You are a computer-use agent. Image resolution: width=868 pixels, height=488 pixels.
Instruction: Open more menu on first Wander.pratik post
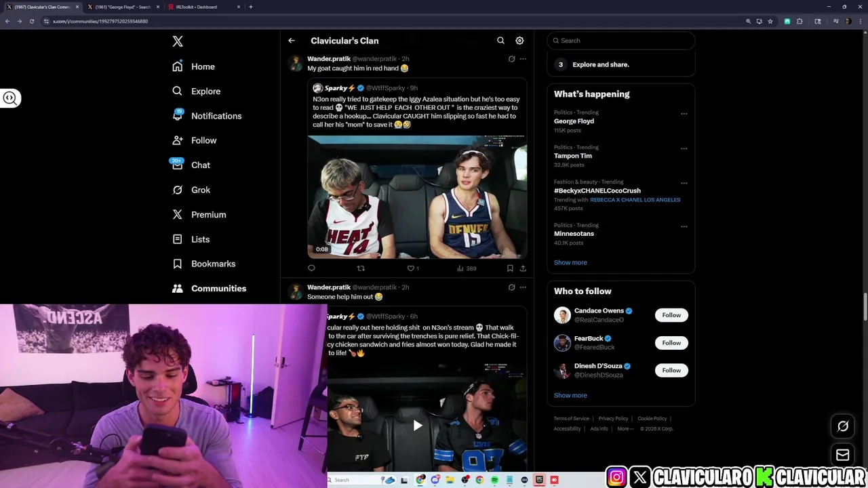(x=523, y=59)
